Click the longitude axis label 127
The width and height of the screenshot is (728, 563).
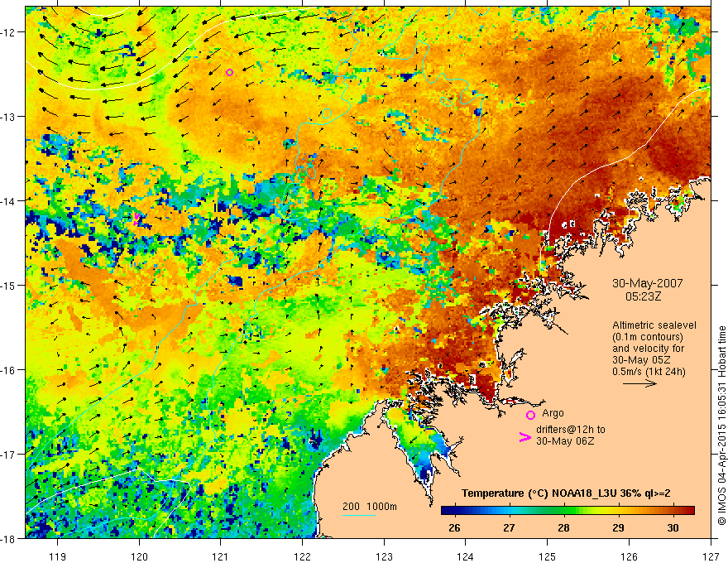pos(711,556)
